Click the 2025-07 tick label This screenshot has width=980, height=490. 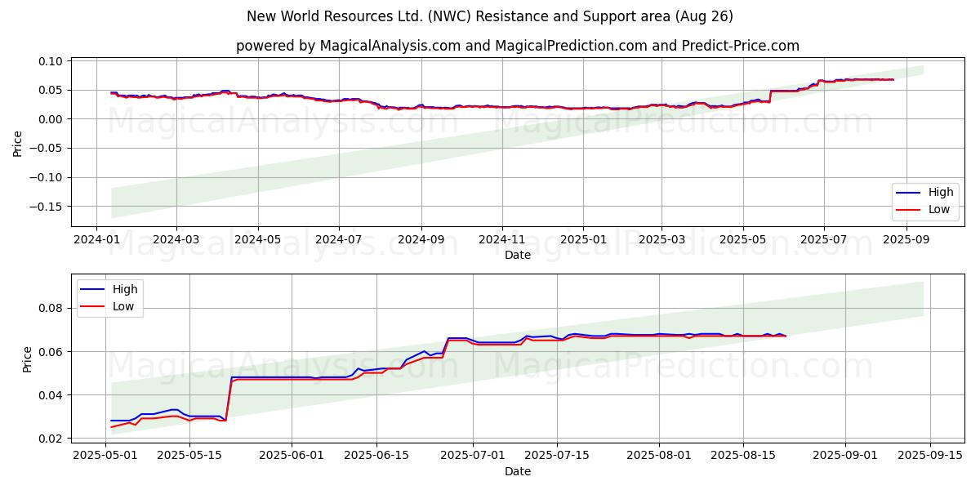point(823,239)
